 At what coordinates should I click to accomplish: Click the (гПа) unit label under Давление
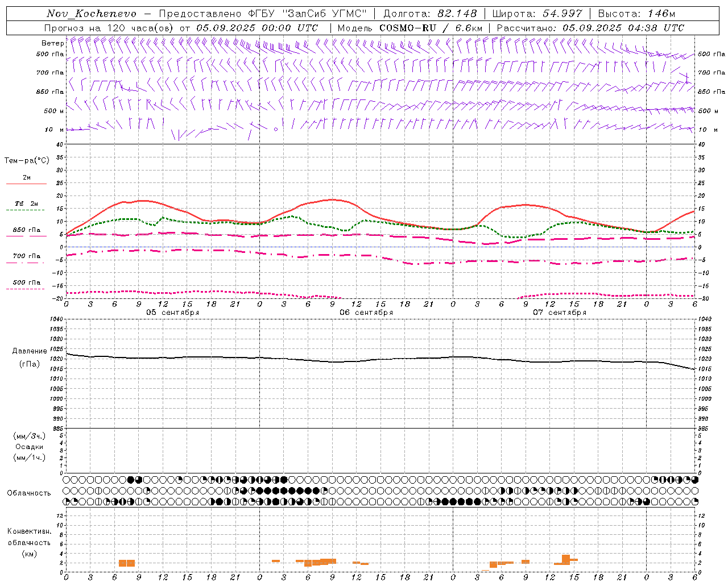(28, 364)
